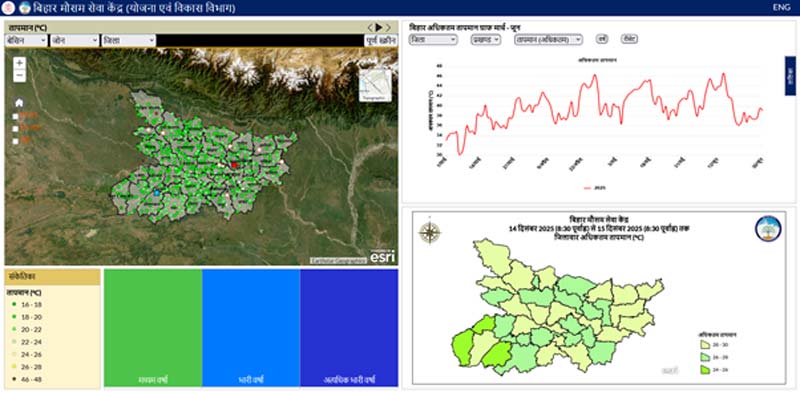800x393 pixels.
Task: Click the 18 - 20 legend entry
Action: 27,316
